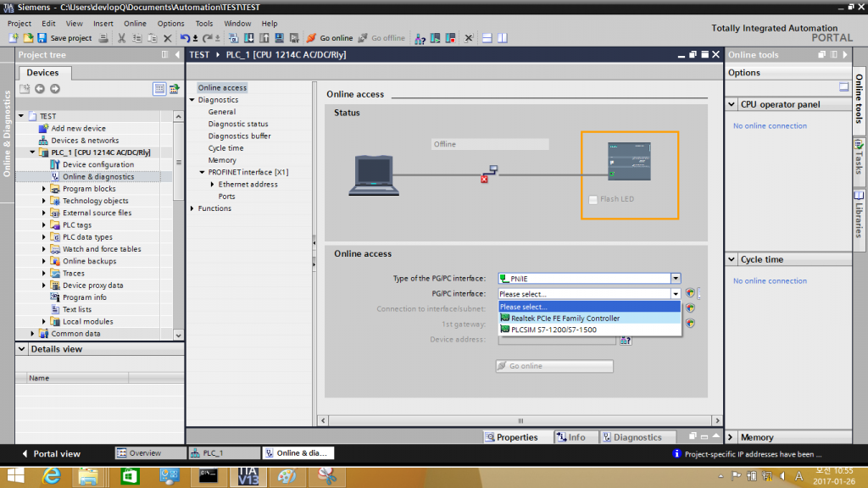Click the Start simulation icon
The image size is (868, 488).
279,38
